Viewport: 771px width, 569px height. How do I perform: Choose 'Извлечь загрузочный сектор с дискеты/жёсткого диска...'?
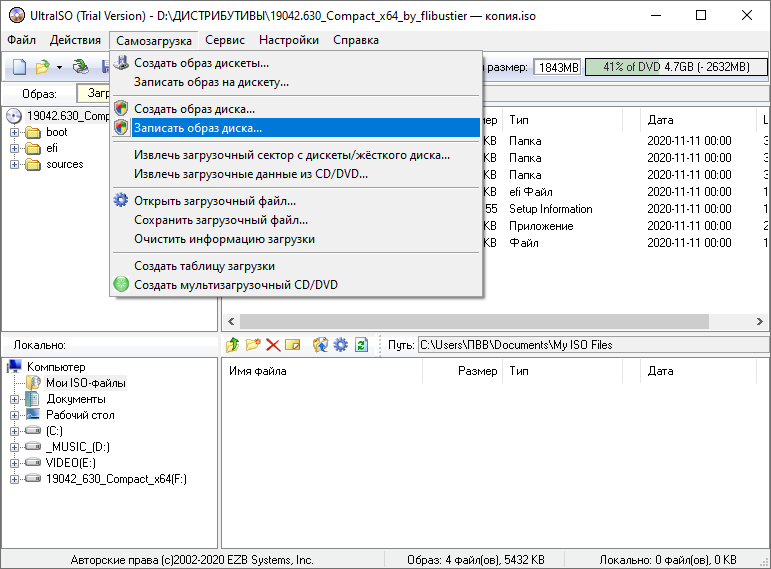tap(297, 155)
